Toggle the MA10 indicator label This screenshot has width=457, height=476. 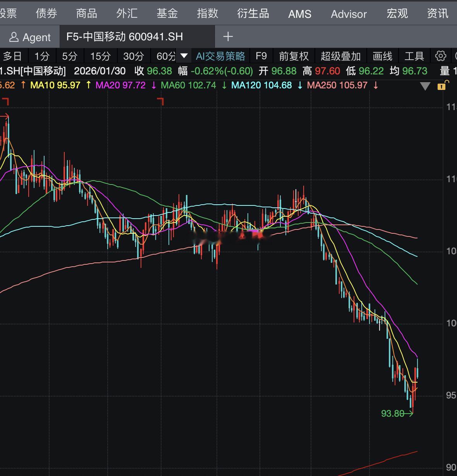click(x=54, y=85)
